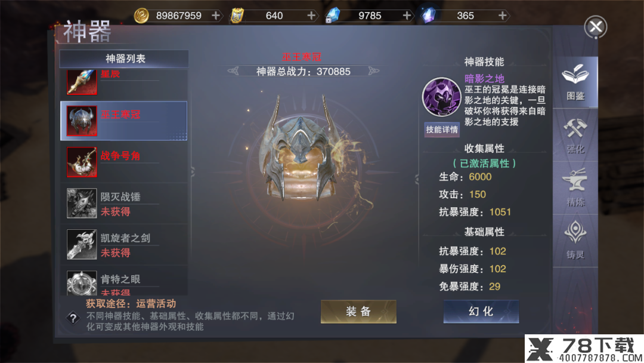The image size is (644, 363).
Task: Open the 图鉴 codex tab
Action: [575, 82]
